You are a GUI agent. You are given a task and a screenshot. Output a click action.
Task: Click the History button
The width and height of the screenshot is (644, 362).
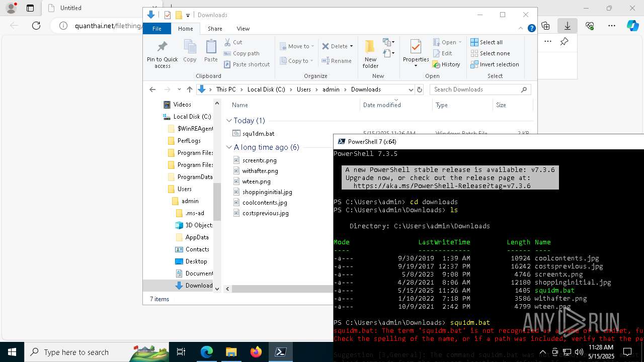(x=446, y=64)
